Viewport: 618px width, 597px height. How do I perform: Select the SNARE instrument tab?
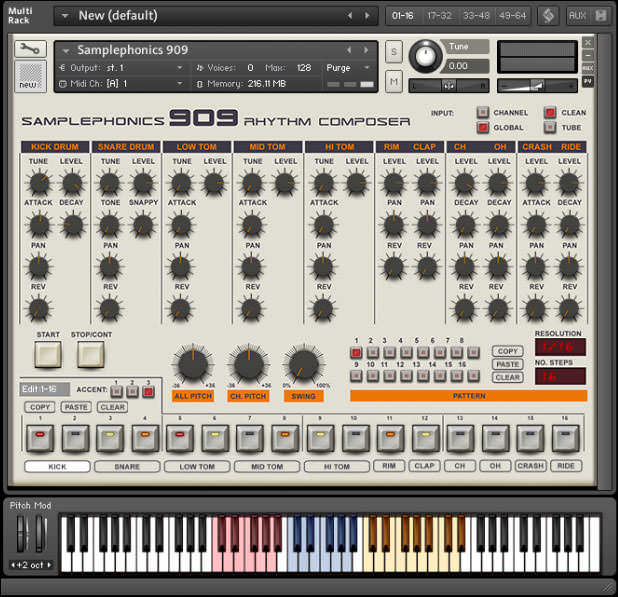127,467
